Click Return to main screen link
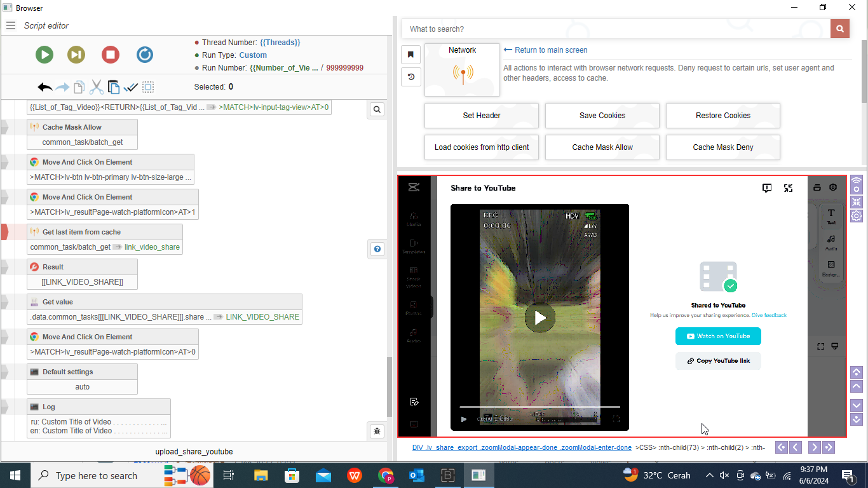 point(550,50)
